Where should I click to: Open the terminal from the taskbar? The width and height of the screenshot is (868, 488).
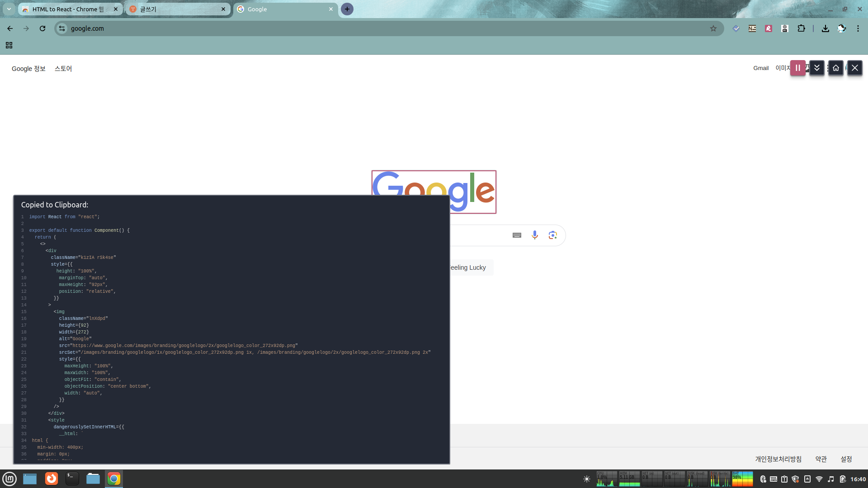(x=72, y=479)
